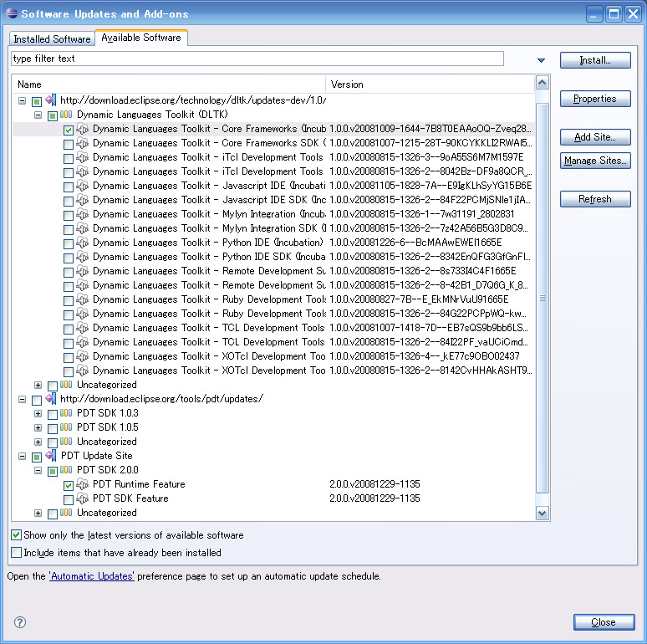Click the Python IDE (Incubation) feature icon

coord(83,243)
